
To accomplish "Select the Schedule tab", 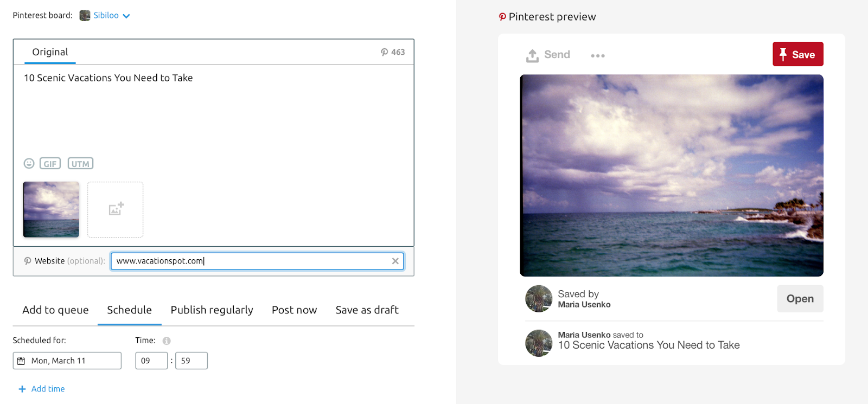I will pyautogui.click(x=129, y=310).
